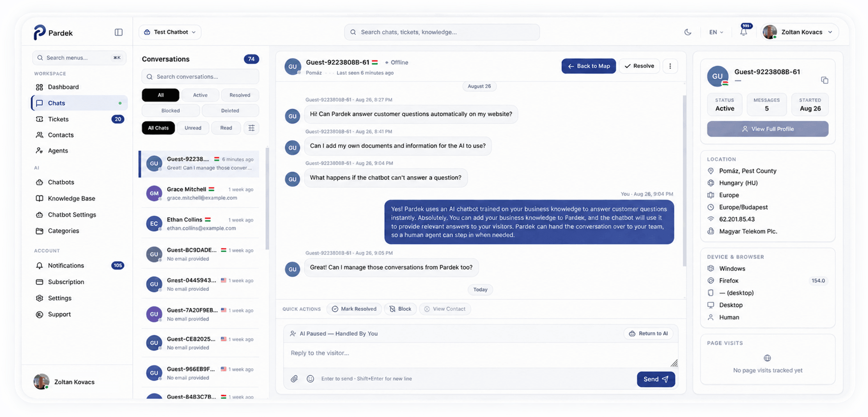This screenshot has height=417, width=868.
Task: Open Grace Mitchell conversation
Action: point(200,193)
